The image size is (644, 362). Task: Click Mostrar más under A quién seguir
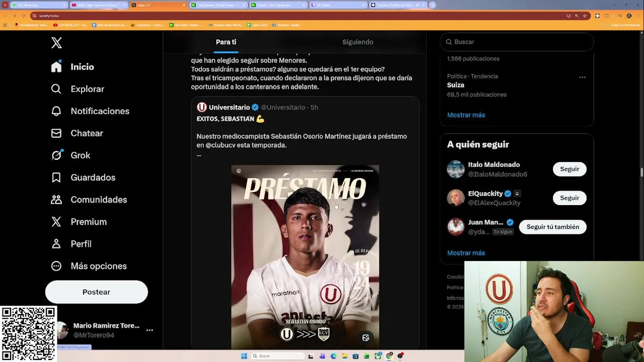click(x=466, y=253)
